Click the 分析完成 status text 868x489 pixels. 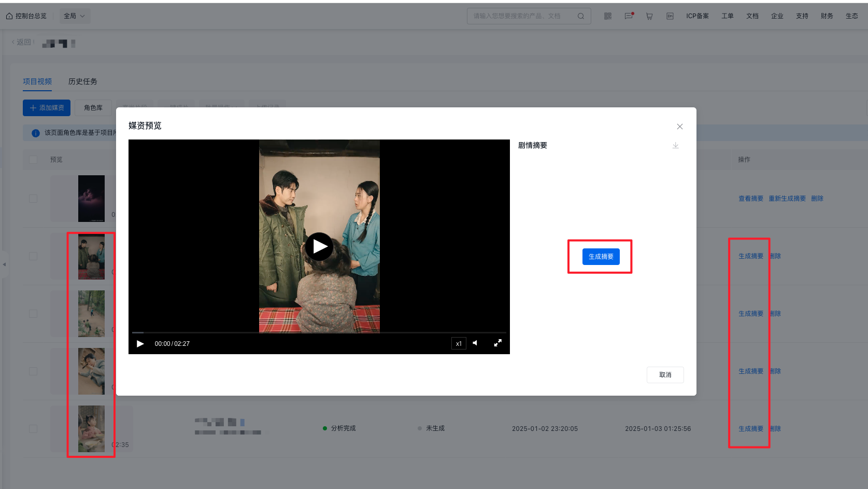coord(343,428)
